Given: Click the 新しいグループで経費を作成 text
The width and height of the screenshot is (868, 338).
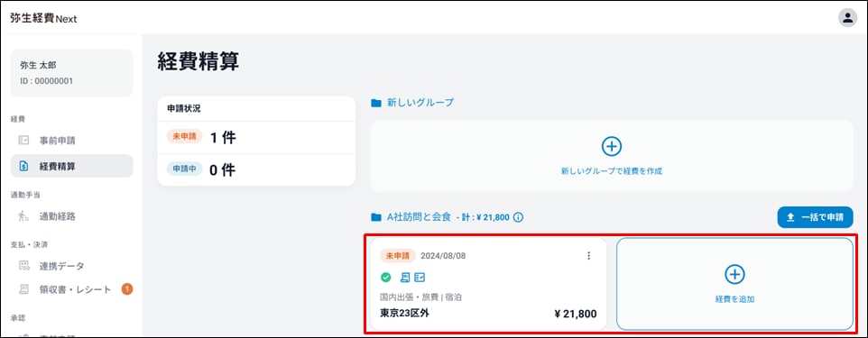Looking at the screenshot, I should (x=611, y=171).
